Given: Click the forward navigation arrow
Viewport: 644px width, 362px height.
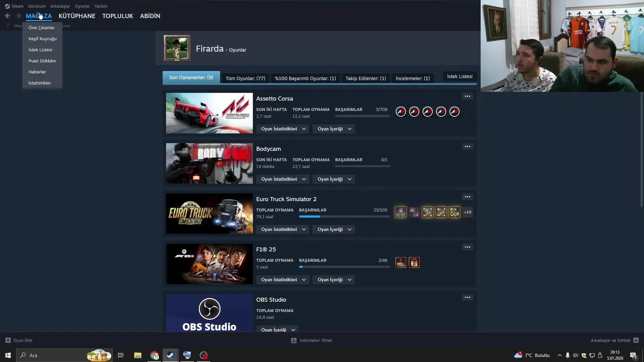Looking at the screenshot, I should coord(18,16).
